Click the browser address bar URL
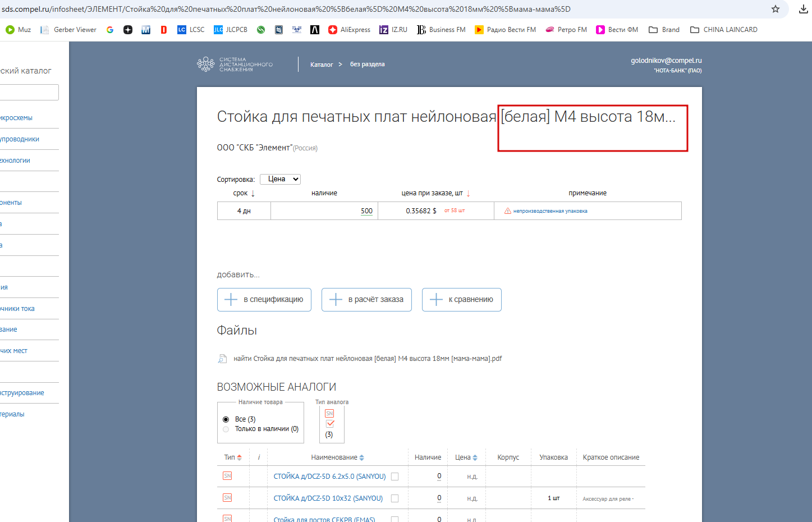The width and height of the screenshot is (812, 522). pyautogui.click(x=286, y=9)
